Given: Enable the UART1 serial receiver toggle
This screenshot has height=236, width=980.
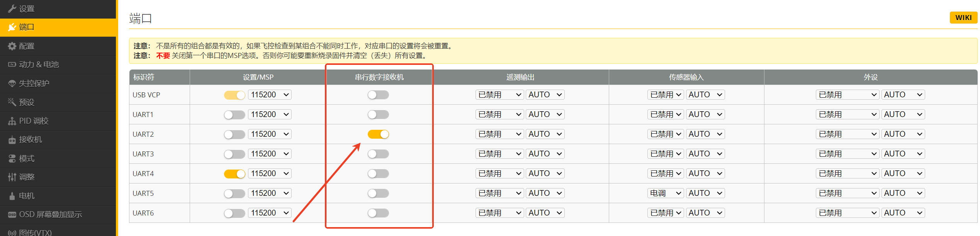Looking at the screenshot, I should [x=378, y=114].
